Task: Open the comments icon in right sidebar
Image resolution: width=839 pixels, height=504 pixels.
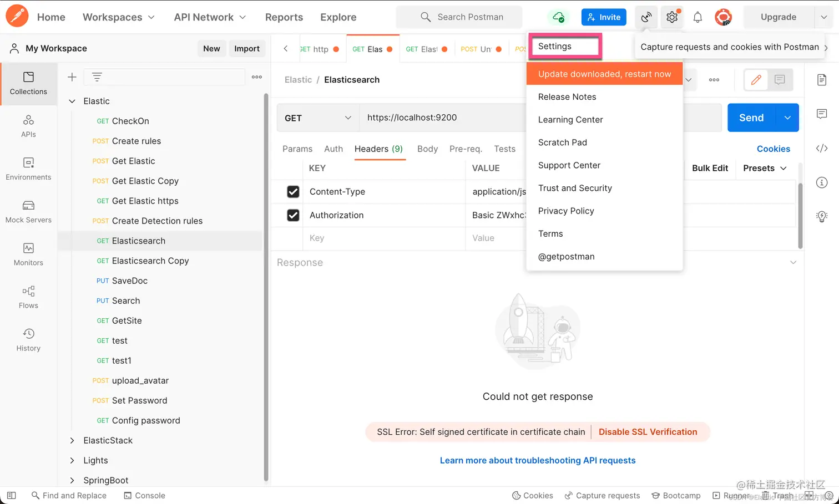Action: coord(822,114)
